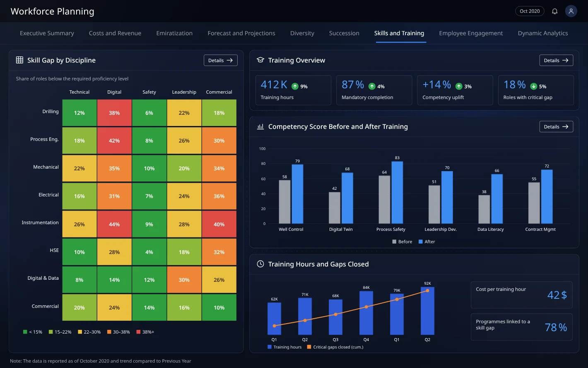Click the Competency Score bar chart icon
588x368 pixels.
(x=260, y=126)
